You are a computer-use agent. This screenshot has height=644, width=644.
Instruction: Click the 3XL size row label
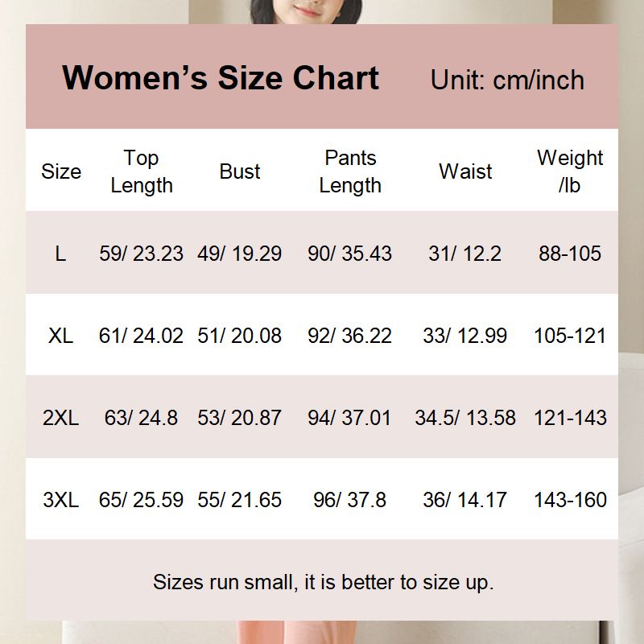pyautogui.click(x=60, y=500)
